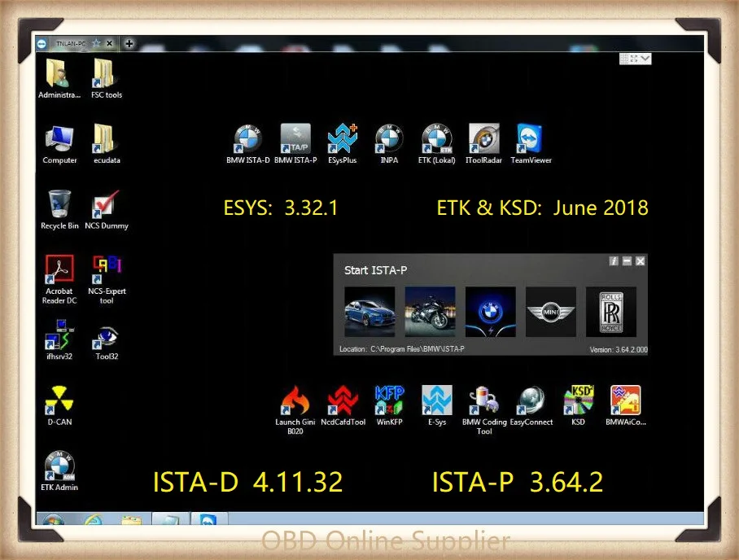
Task: Switch to the TNLAN-PC session tab
Action: click(71, 43)
